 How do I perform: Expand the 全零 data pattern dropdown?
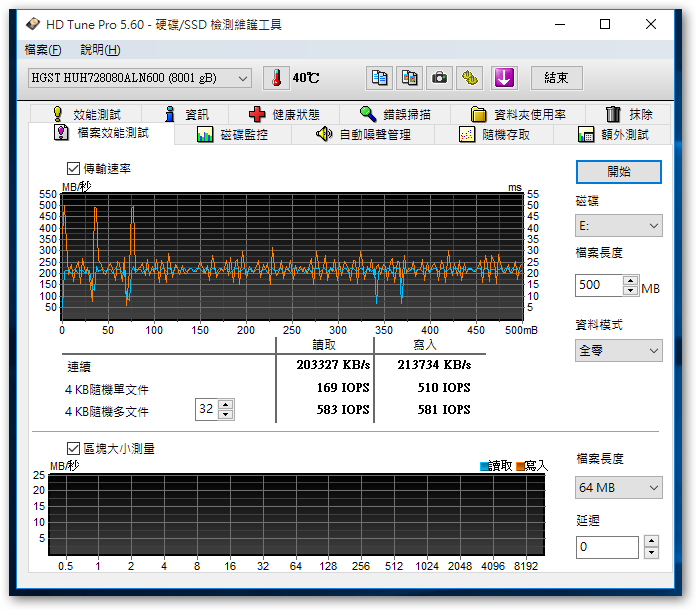click(618, 351)
